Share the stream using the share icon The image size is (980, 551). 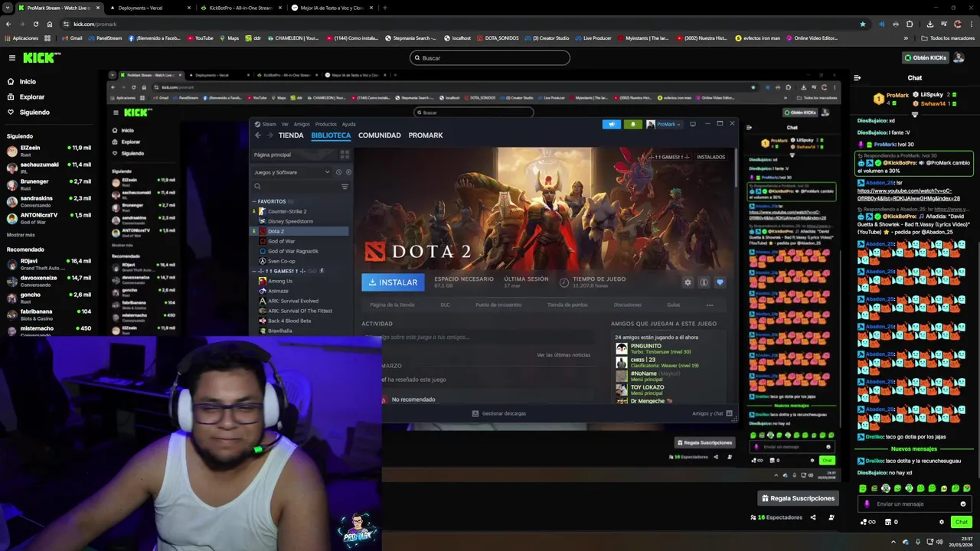tap(813, 517)
